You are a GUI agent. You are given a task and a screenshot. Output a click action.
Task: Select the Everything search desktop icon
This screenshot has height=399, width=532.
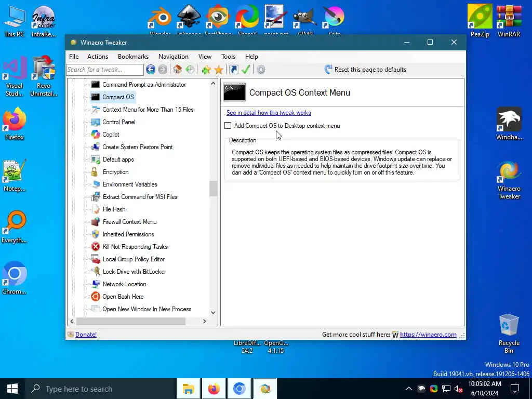coord(14,227)
